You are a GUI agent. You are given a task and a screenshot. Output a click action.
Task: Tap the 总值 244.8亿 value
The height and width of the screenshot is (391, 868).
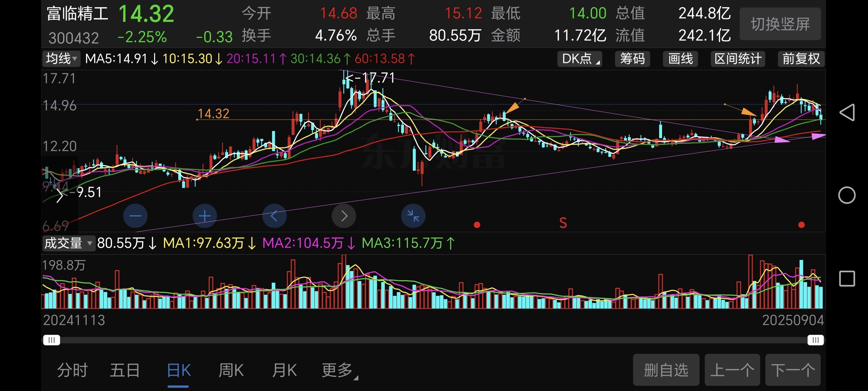coord(704,13)
